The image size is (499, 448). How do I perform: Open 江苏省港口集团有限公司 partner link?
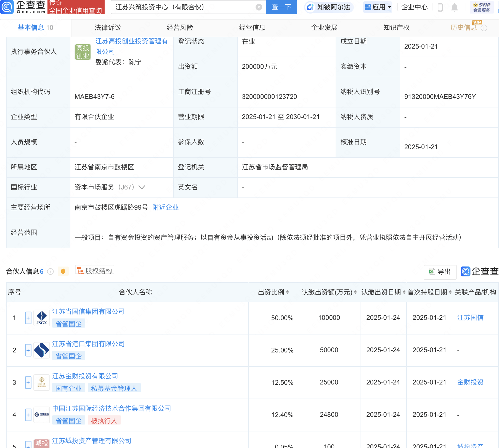(x=88, y=344)
